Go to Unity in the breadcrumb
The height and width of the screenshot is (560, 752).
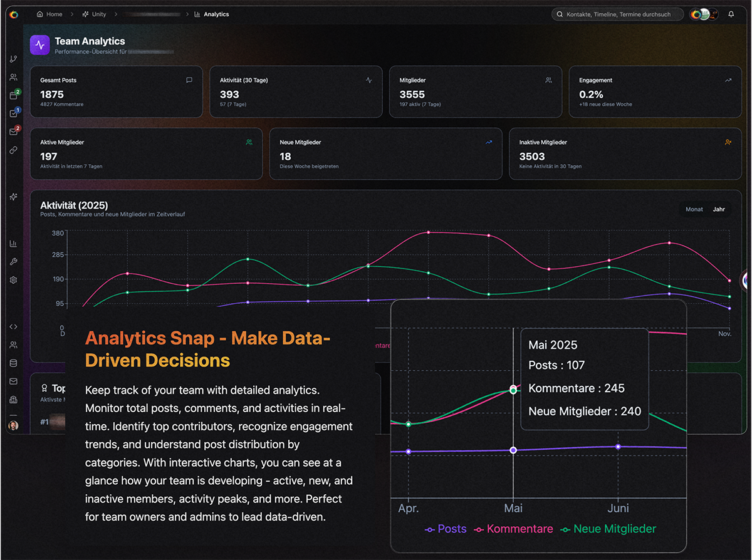93,14
